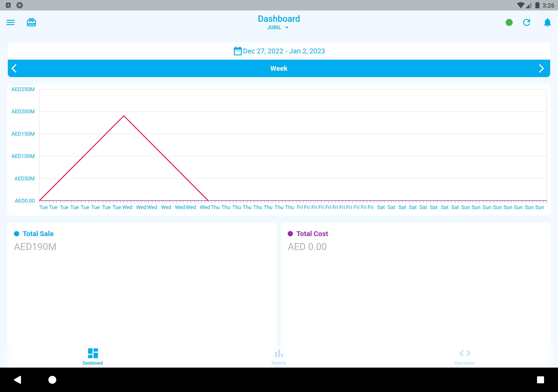Open the gift card icon
The width and height of the screenshot is (558, 392).
click(x=31, y=22)
